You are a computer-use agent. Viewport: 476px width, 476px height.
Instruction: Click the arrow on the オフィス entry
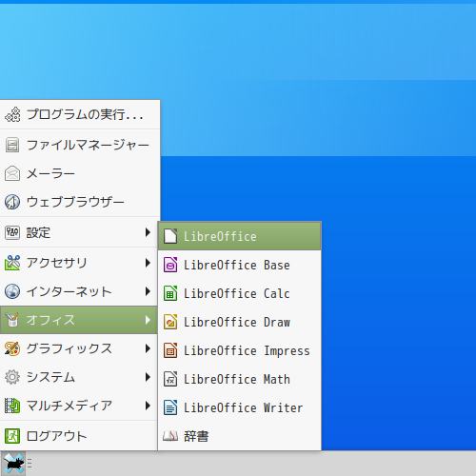point(148,320)
